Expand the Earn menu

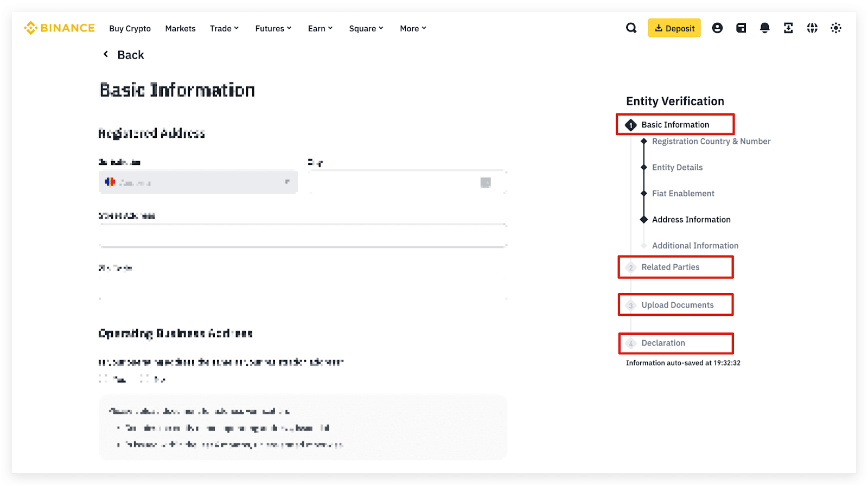point(320,29)
